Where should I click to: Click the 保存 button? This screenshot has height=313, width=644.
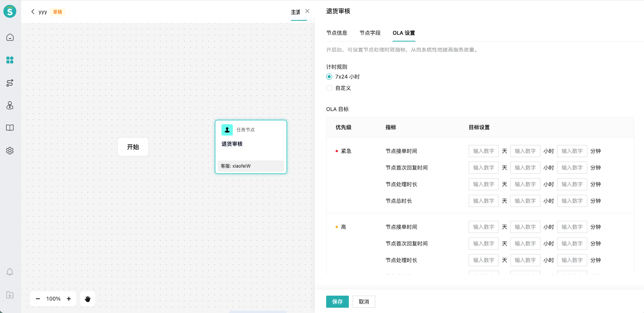coord(337,302)
